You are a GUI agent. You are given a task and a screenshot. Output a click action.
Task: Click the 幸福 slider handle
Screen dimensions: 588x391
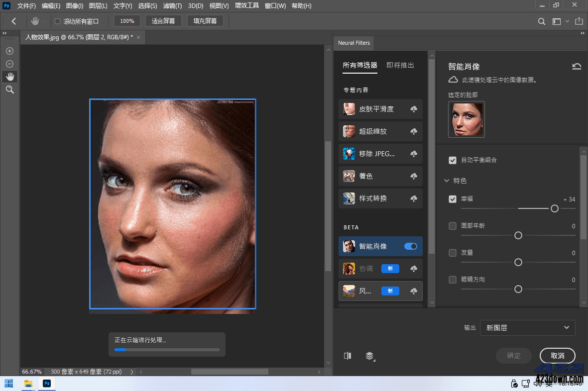(555, 209)
